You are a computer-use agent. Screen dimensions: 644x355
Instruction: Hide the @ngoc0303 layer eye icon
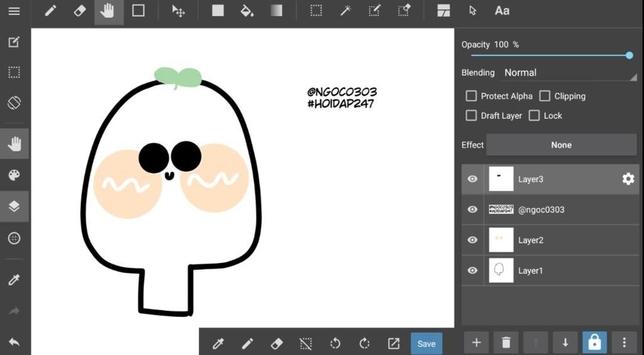(x=472, y=210)
